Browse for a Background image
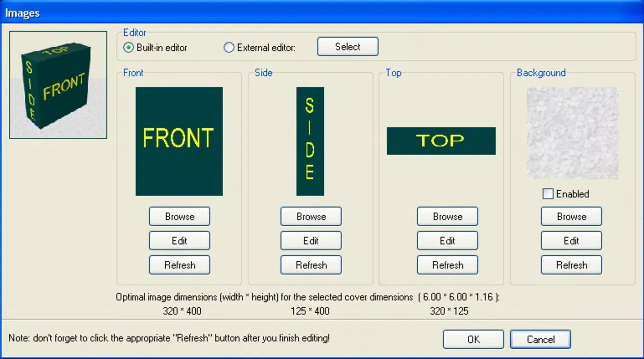Image resolution: width=644 pixels, height=359 pixels. [x=572, y=217]
